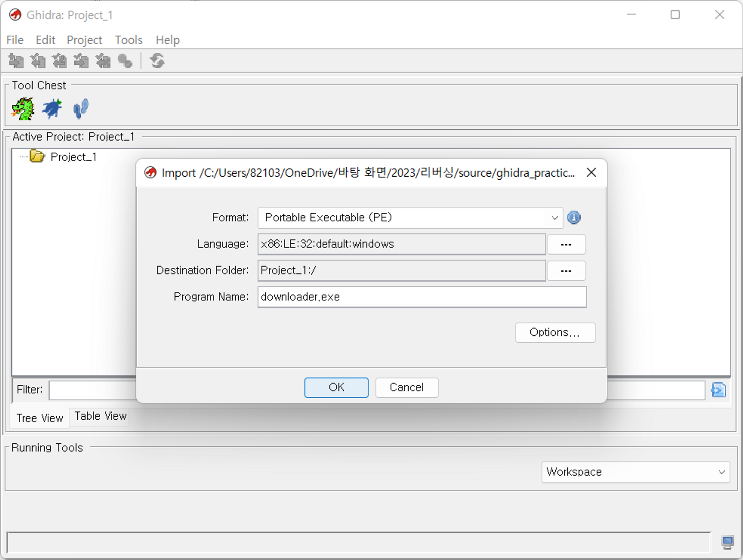Browse for Language with ellipsis button
Image resolution: width=743 pixels, height=560 pixels.
point(566,244)
